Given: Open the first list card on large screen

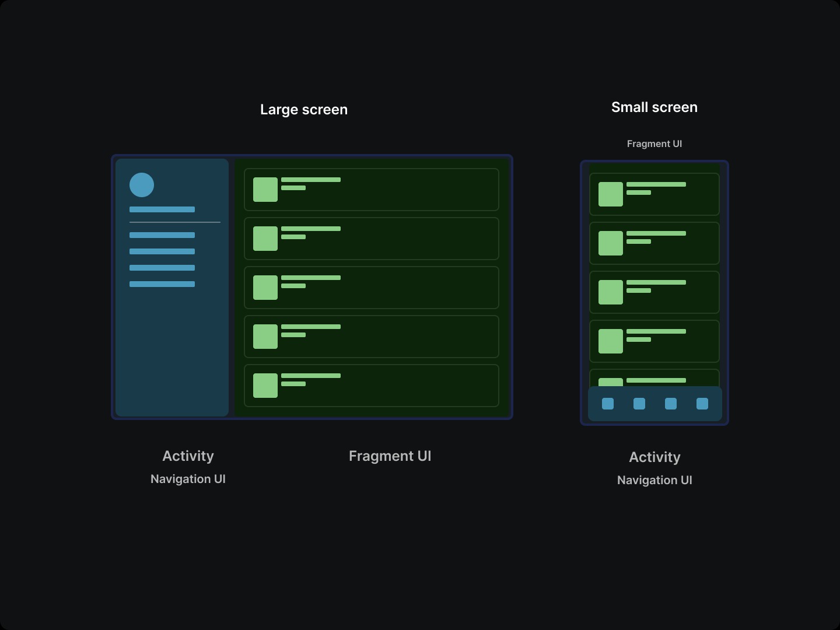Looking at the screenshot, I should [x=372, y=190].
